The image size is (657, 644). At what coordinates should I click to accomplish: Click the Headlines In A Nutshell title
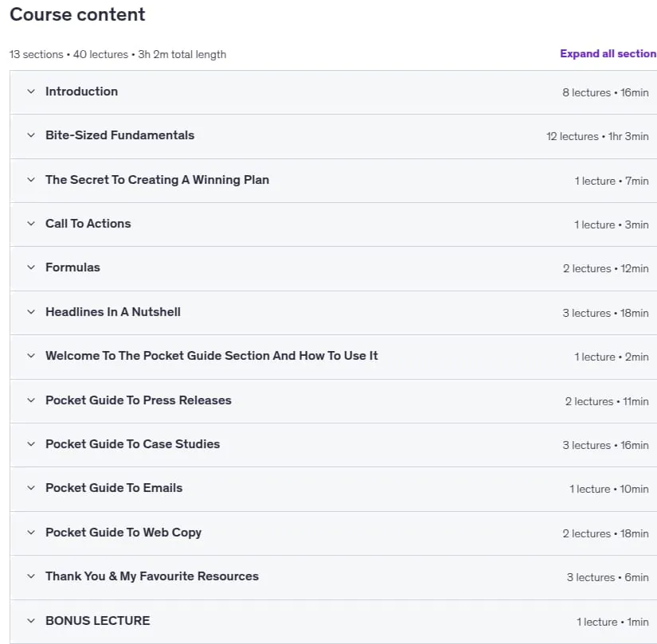pyautogui.click(x=113, y=312)
